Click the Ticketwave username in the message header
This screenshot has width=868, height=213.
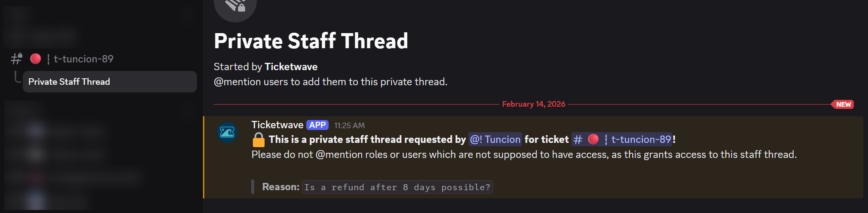click(277, 125)
